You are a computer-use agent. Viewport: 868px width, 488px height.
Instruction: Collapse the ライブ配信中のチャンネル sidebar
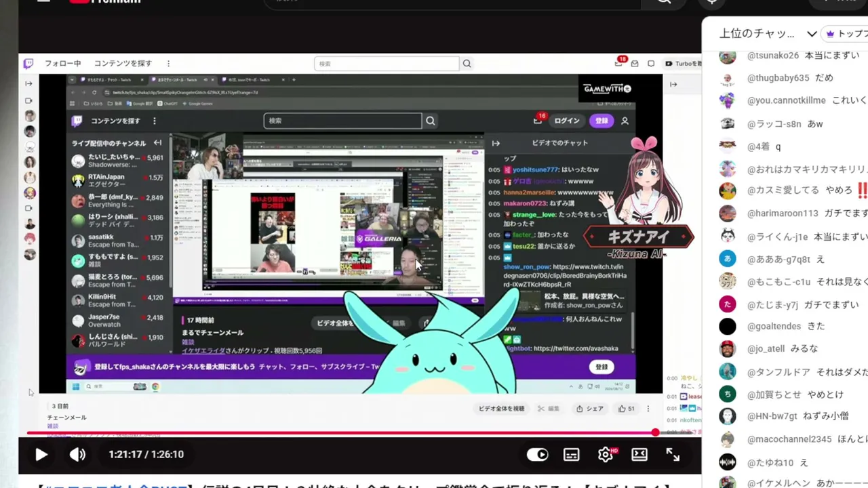158,143
